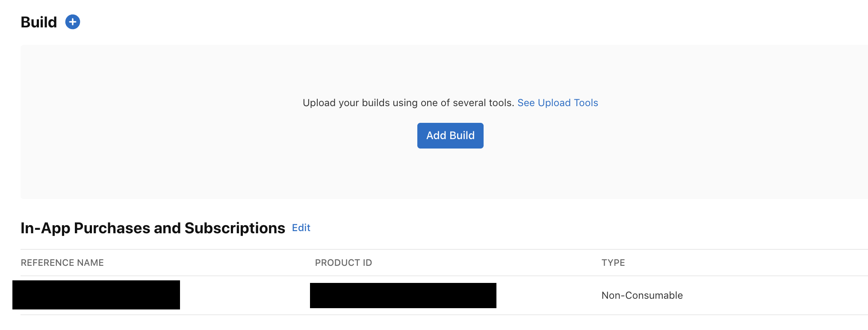Screen dimensions: 868x330
Task: Sort by the PRODUCT ID column header
Action: 343,263
